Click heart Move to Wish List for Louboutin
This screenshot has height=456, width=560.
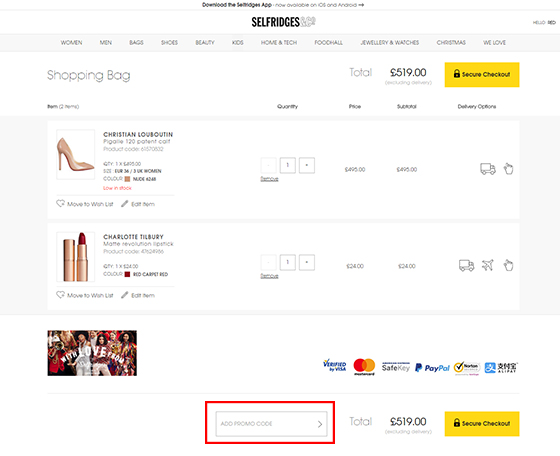(x=85, y=204)
